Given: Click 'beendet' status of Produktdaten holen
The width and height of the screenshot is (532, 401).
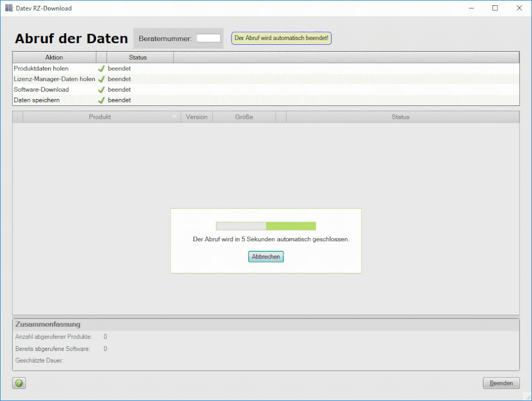Looking at the screenshot, I should (x=119, y=69).
